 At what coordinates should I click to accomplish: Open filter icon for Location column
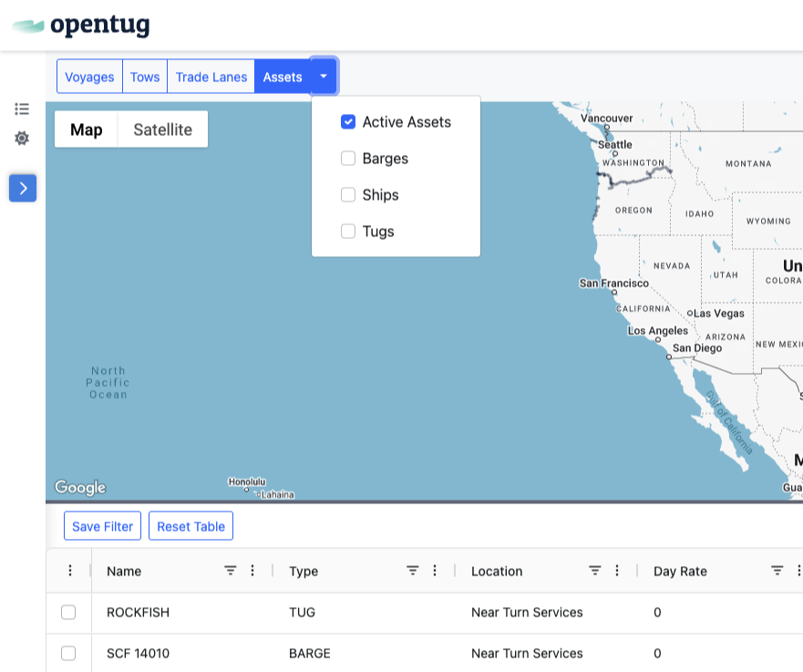[595, 571]
